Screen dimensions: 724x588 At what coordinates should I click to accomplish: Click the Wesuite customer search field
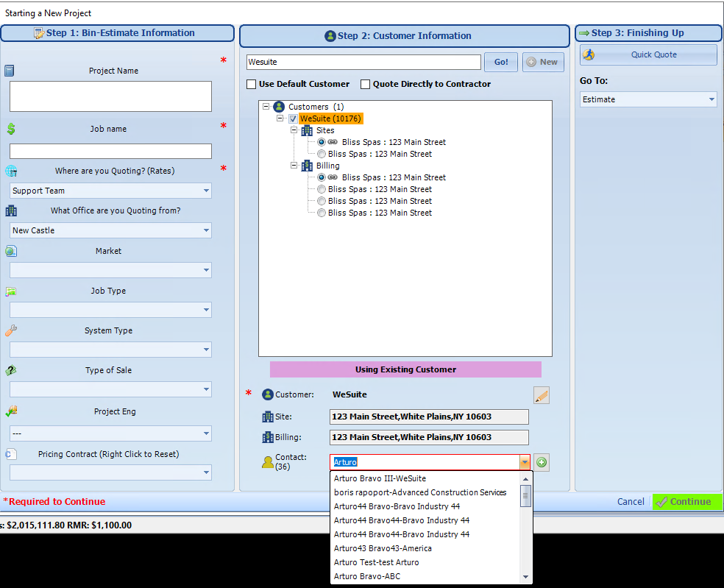pos(364,62)
